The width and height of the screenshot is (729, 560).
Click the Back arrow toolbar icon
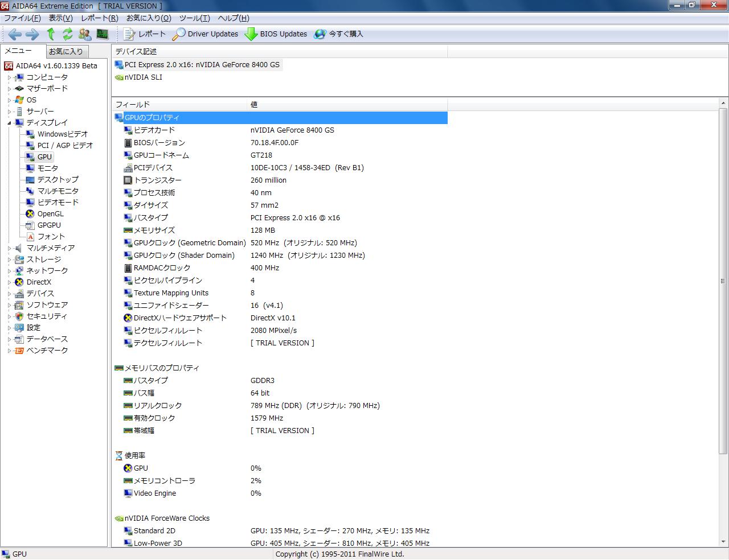click(15, 34)
